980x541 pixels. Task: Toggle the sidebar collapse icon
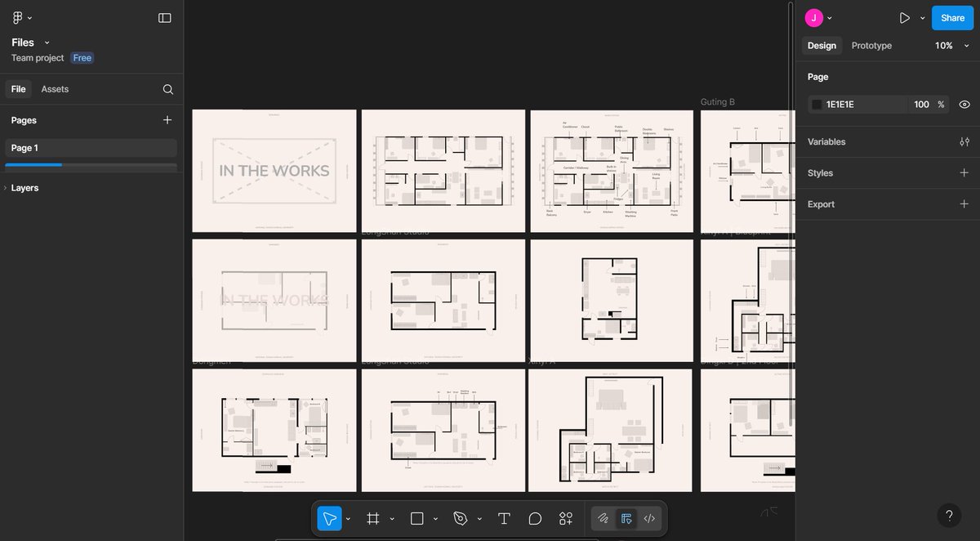tap(165, 17)
